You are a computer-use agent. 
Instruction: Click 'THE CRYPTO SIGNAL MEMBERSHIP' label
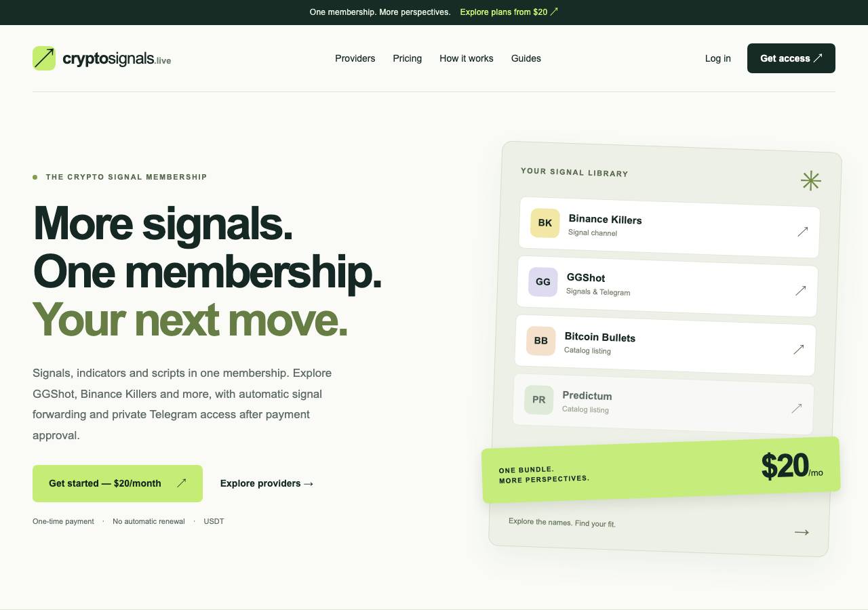[x=126, y=177]
